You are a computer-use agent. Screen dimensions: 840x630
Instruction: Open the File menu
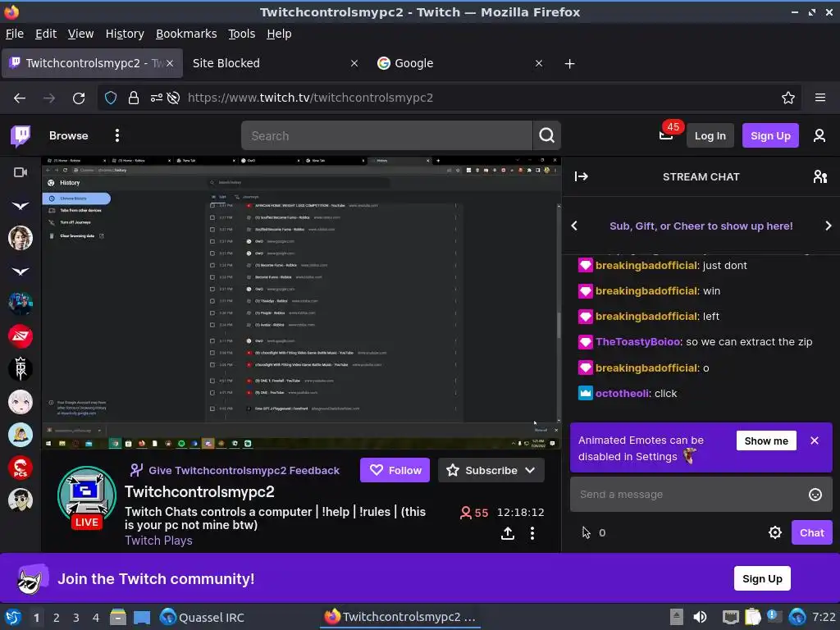coord(15,34)
